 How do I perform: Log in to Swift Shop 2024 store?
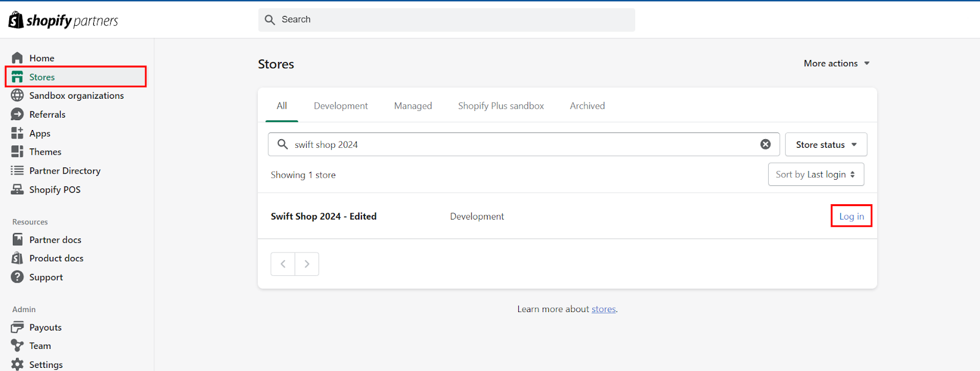(x=851, y=216)
